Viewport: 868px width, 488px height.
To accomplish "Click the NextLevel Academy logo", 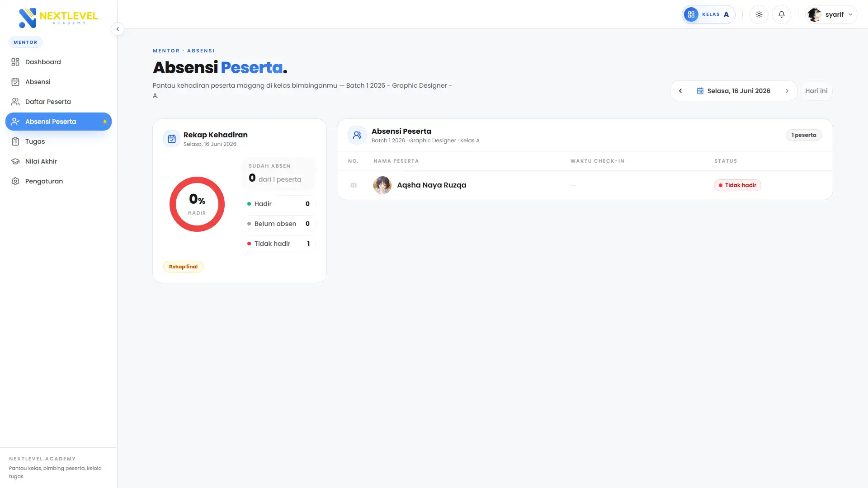I will (58, 18).
